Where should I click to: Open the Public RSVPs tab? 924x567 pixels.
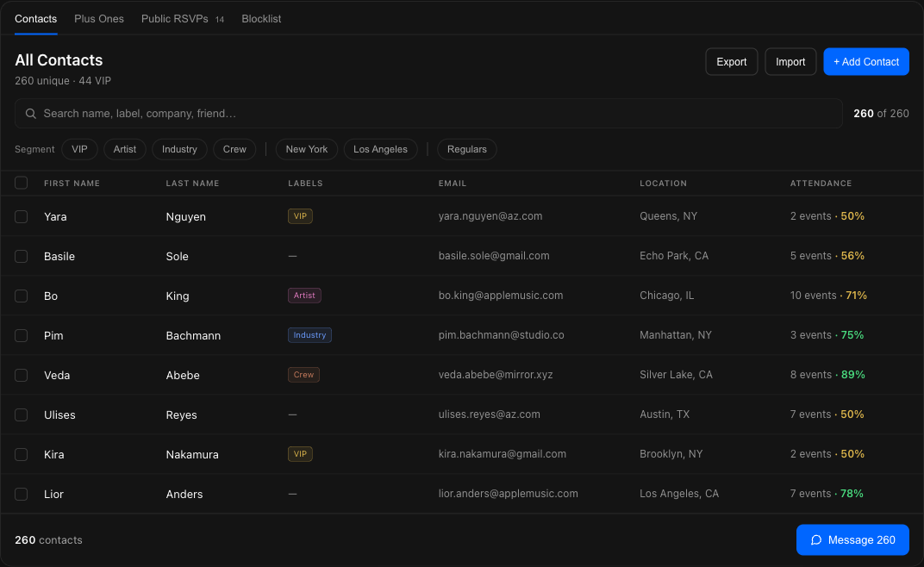point(183,19)
